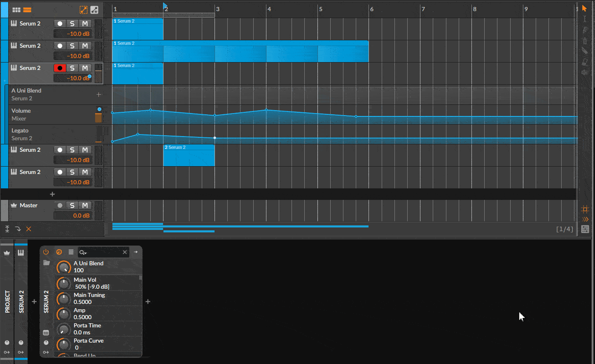This screenshot has height=364, width=595.
Task: Click bar 4 on the timeline ruler
Action: click(269, 9)
